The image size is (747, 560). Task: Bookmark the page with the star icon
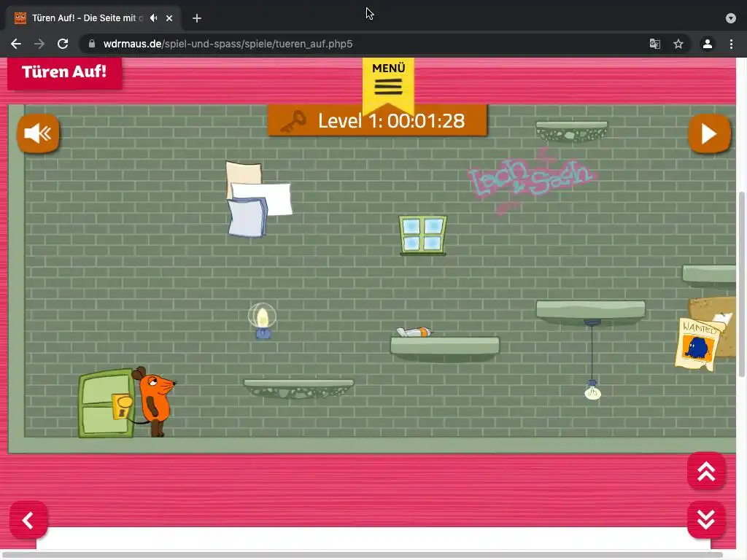[678, 44]
